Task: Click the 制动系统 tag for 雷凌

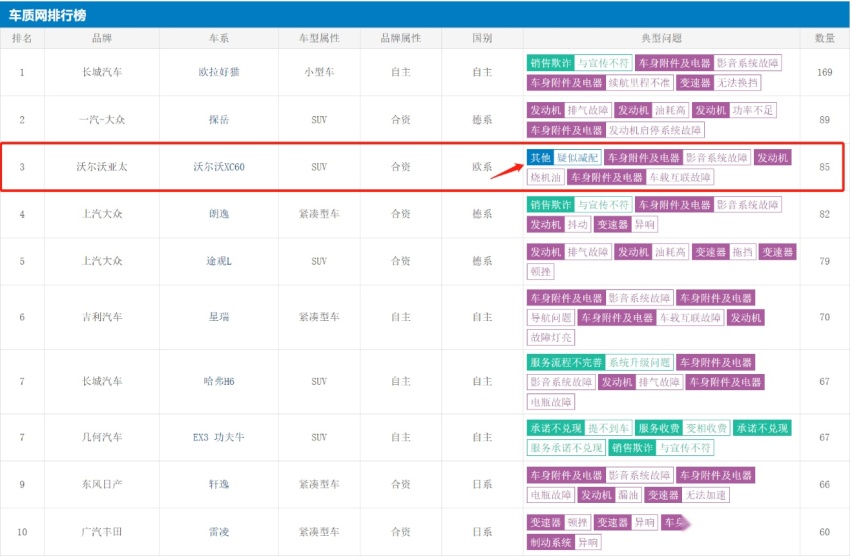Action: 551,542
